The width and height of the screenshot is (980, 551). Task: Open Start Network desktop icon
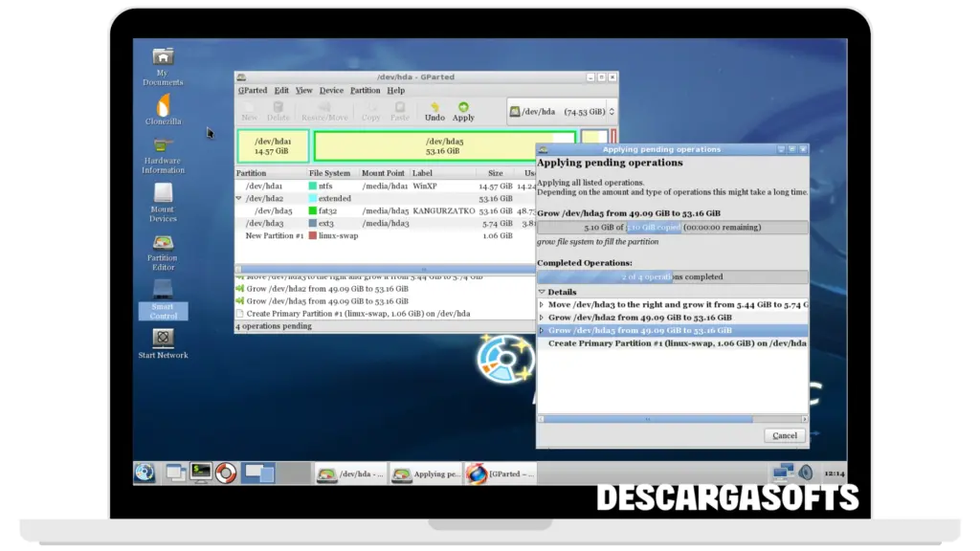coord(163,343)
